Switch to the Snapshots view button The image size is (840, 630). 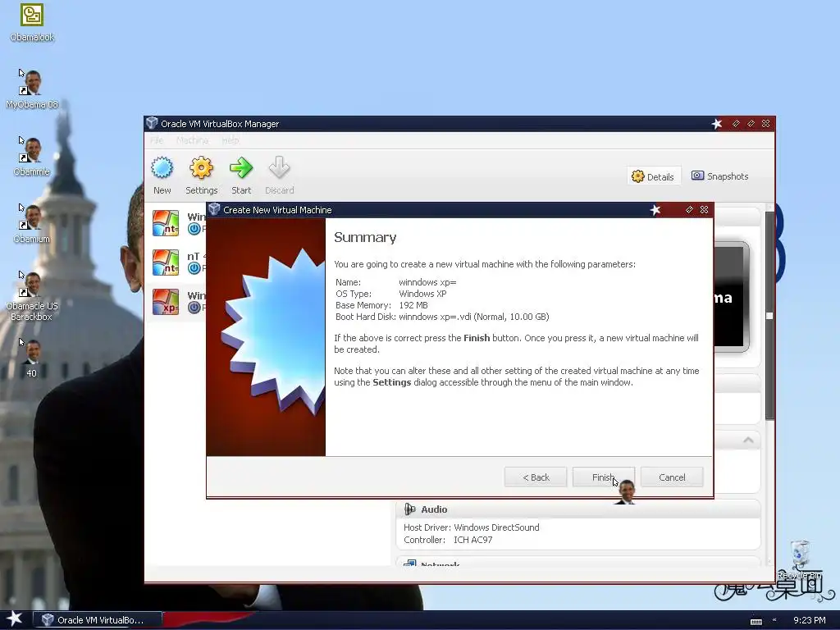click(720, 176)
